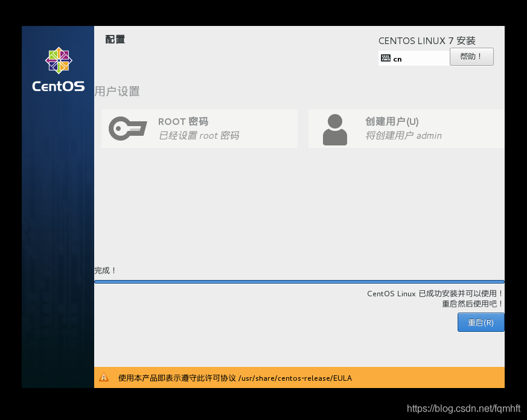This screenshot has height=420, width=527.
Task: Click the 将创建用户 admin text
Action: [403, 135]
